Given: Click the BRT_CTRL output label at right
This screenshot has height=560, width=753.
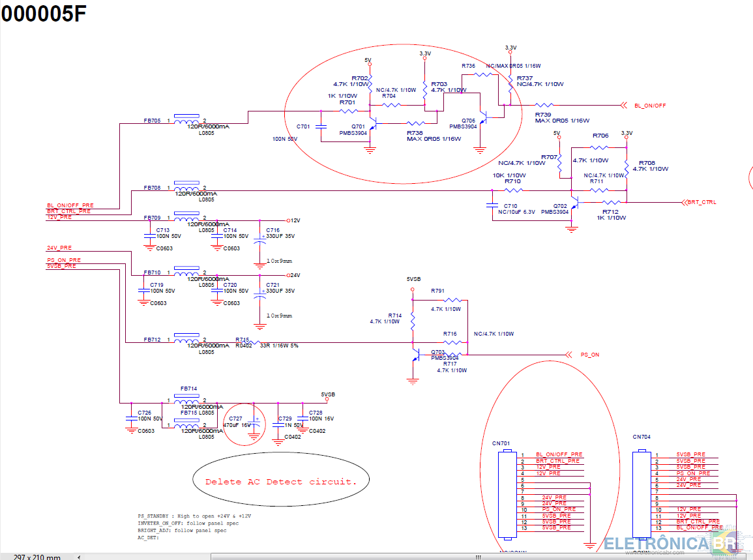Looking at the screenshot, I should 701,202.
